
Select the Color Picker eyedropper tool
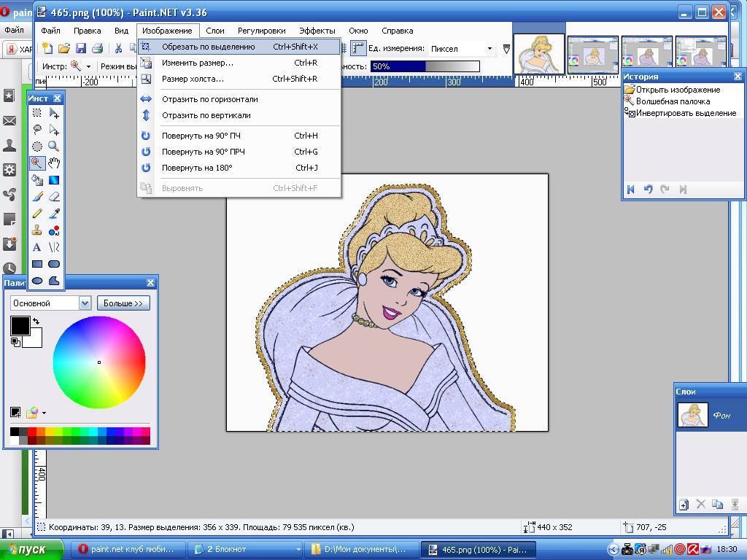pyautogui.click(x=54, y=214)
